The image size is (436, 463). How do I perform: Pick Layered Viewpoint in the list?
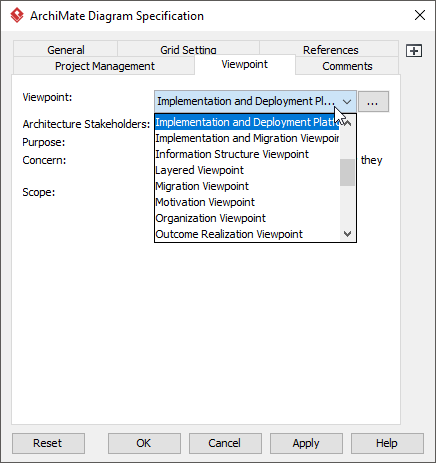[247, 170]
